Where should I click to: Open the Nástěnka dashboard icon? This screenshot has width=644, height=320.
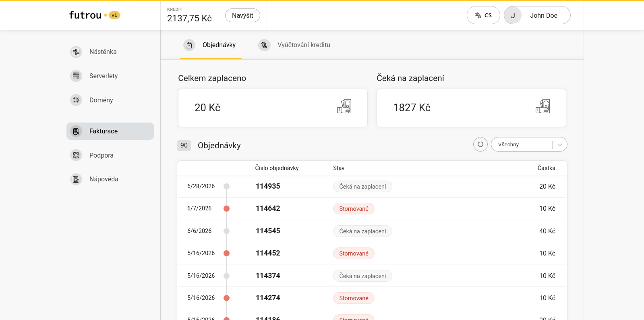76,52
